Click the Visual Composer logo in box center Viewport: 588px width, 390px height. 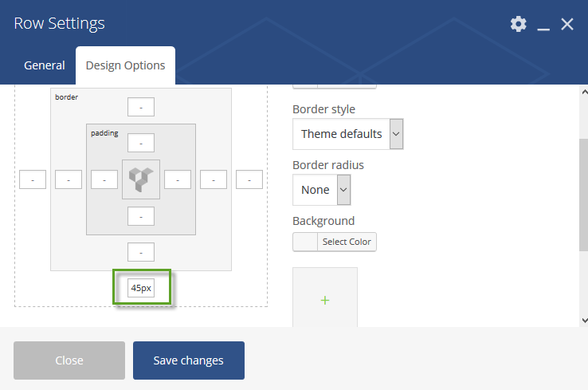tap(141, 179)
